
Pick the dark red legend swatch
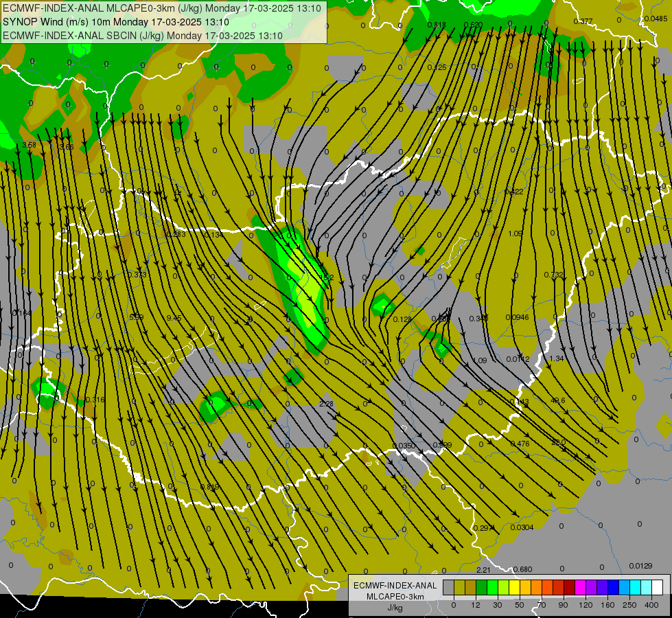point(570,587)
